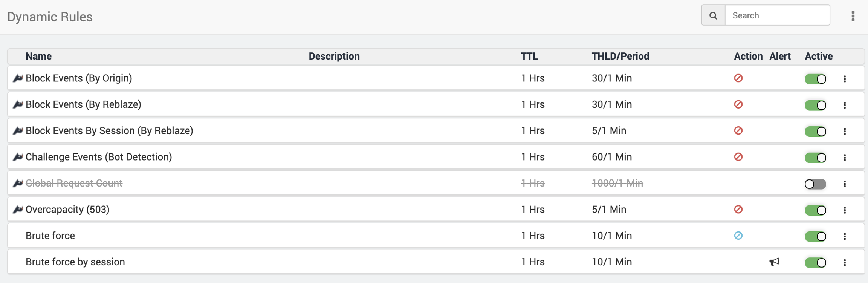Screen dimensions: 868x283
Task: Click the Search input field
Action: (x=777, y=15)
